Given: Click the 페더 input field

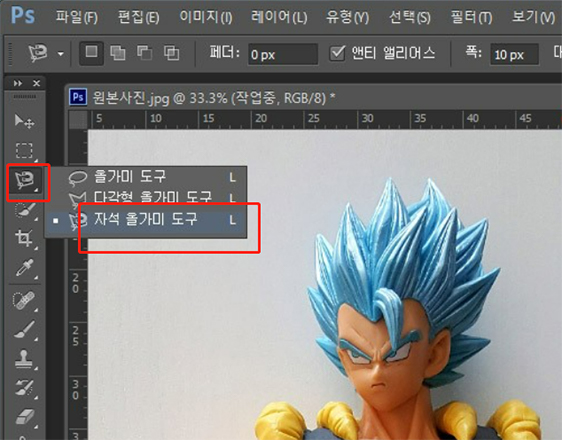Looking at the screenshot, I should [283, 54].
